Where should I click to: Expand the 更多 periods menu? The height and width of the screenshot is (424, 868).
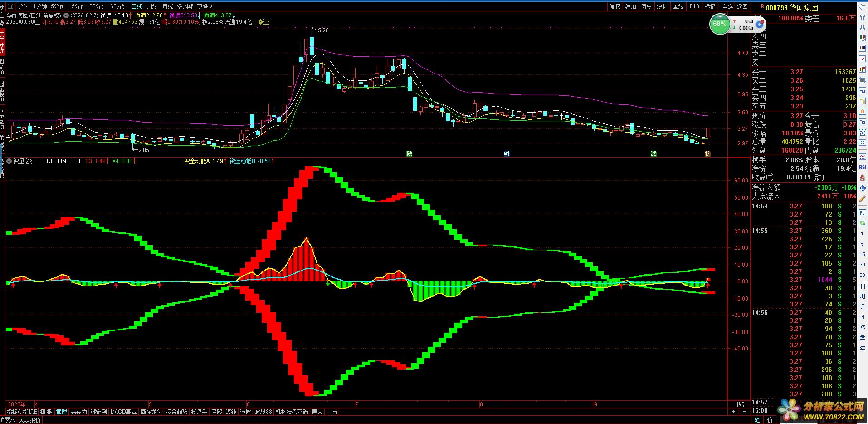[205, 6]
